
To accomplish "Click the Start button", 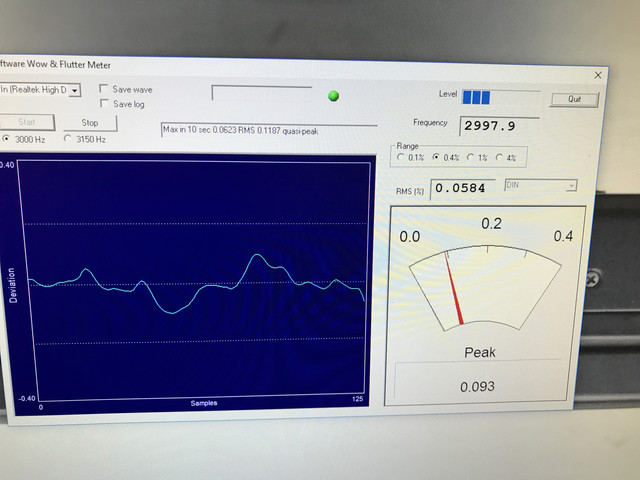I will click(27, 122).
